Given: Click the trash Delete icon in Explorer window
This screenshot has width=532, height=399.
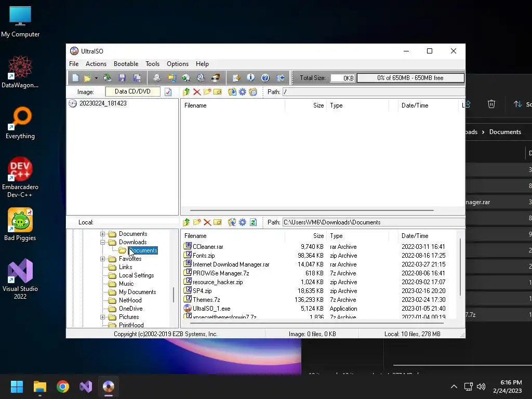Looking at the screenshot, I should 491,104.
